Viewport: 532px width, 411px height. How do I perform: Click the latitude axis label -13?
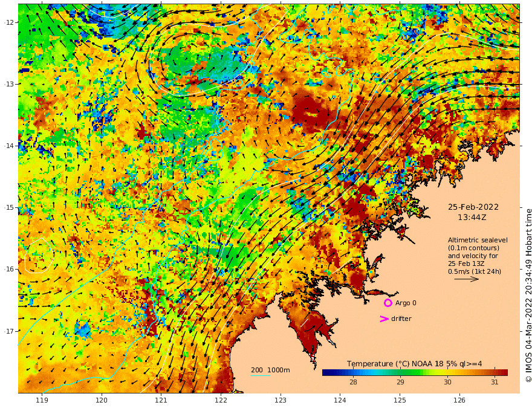click(x=8, y=84)
